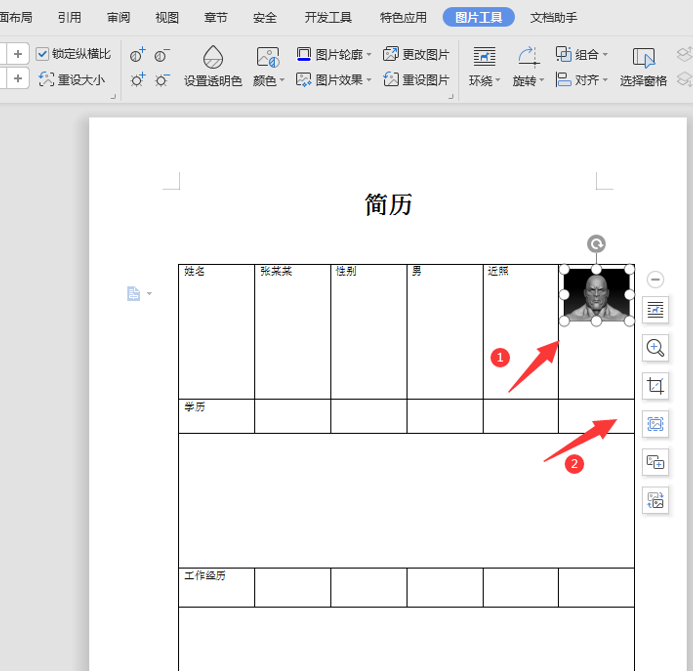This screenshot has height=671, width=693.
Task: Open the 对齐 align dropdown
Action: pyautogui.click(x=582, y=80)
